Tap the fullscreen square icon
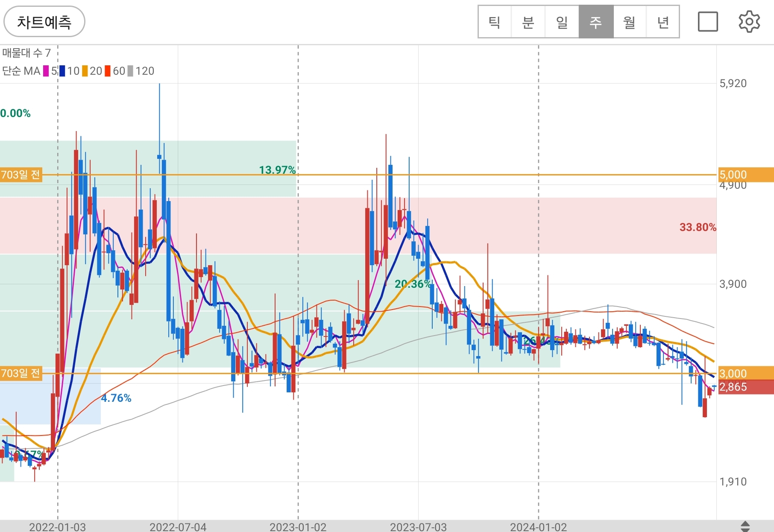This screenshot has height=532, width=774. pyautogui.click(x=708, y=22)
